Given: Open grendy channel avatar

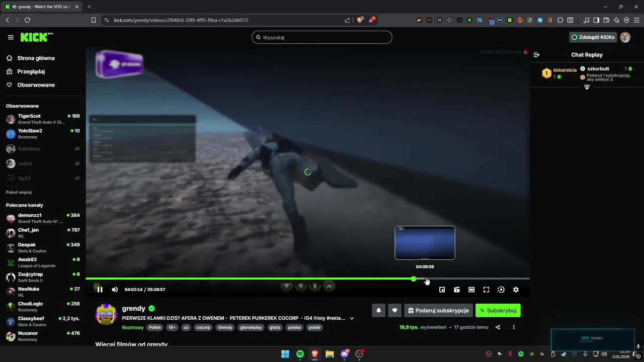Looking at the screenshot, I should tap(106, 314).
